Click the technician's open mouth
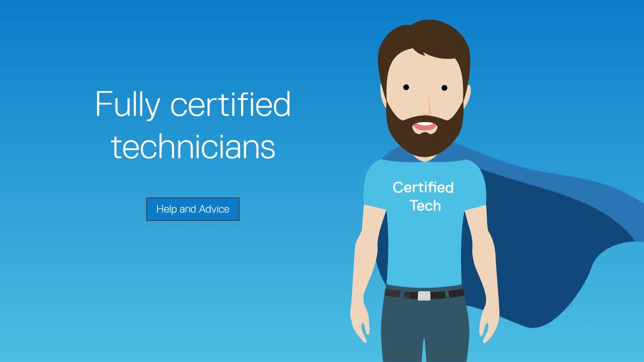This screenshot has height=362, width=644. (425, 126)
